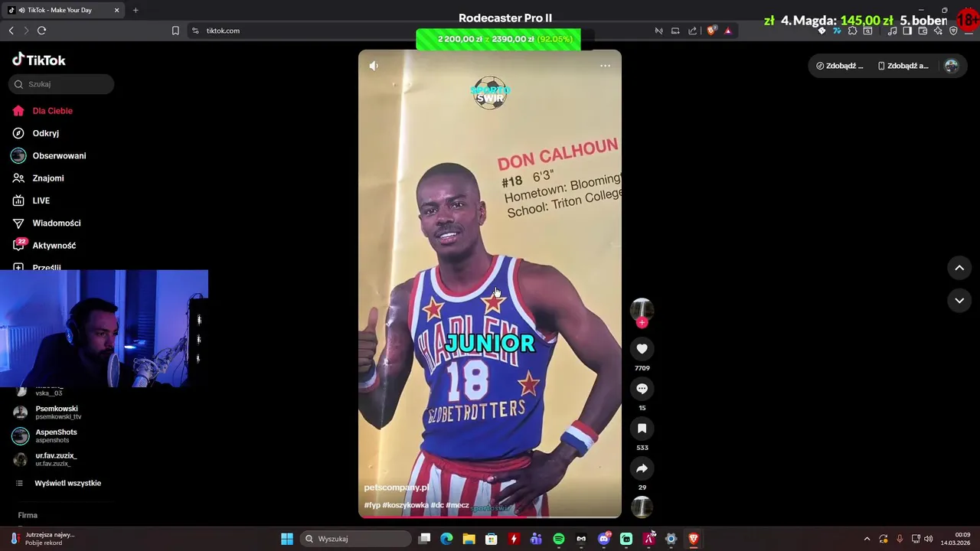Follow the creator with plus badge
This screenshot has height=551, width=980.
pyautogui.click(x=642, y=323)
